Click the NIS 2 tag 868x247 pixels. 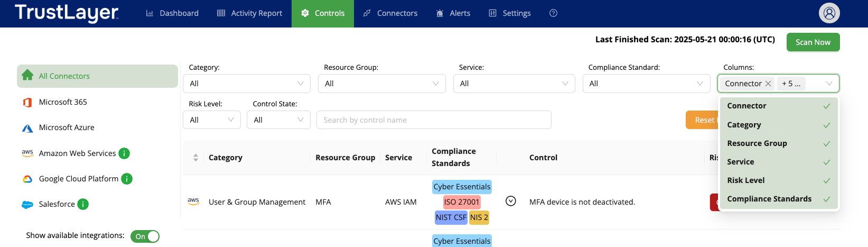click(x=479, y=217)
